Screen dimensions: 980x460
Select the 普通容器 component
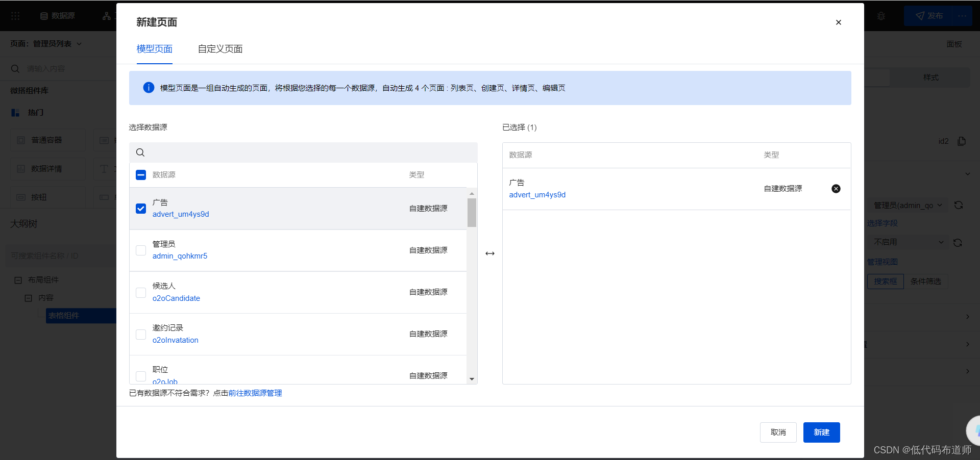(x=47, y=140)
